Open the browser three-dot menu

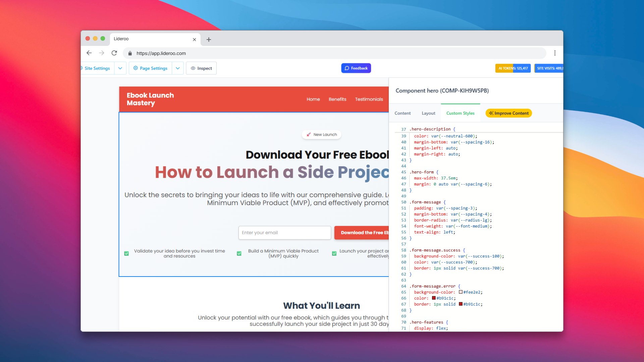click(555, 53)
